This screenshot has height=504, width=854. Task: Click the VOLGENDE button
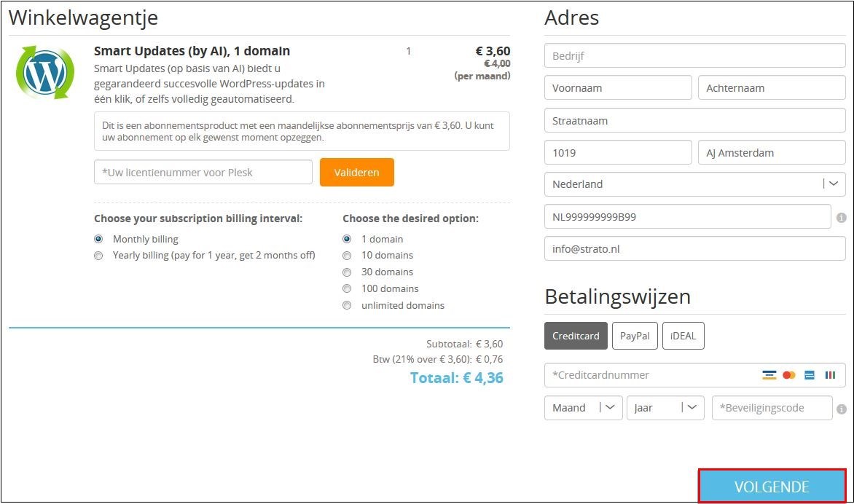(772, 487)
